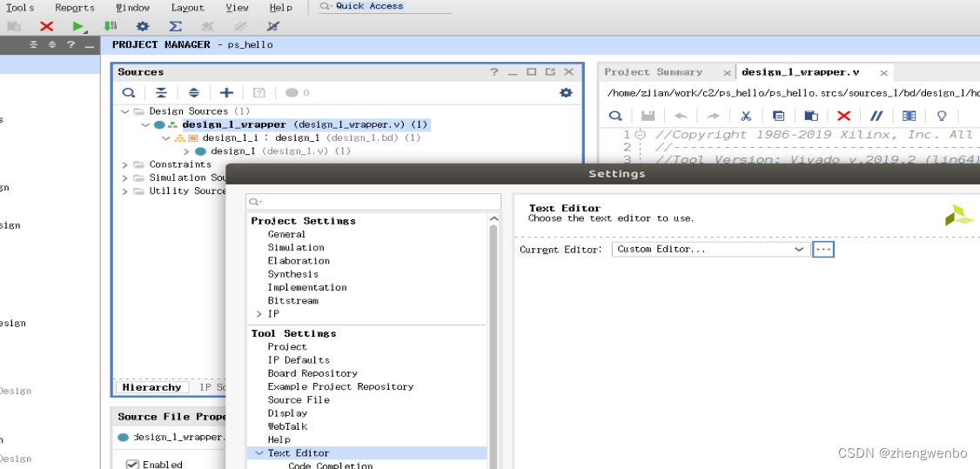The height and width of the screenshot is (469, 980).
Task: Open Current Editor dropdown
Action: tap(710, 249)
